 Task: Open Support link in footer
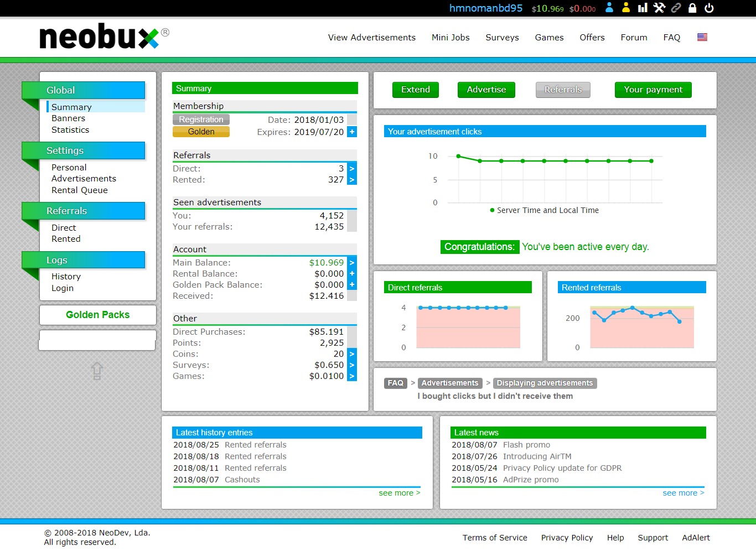[653, 538]
